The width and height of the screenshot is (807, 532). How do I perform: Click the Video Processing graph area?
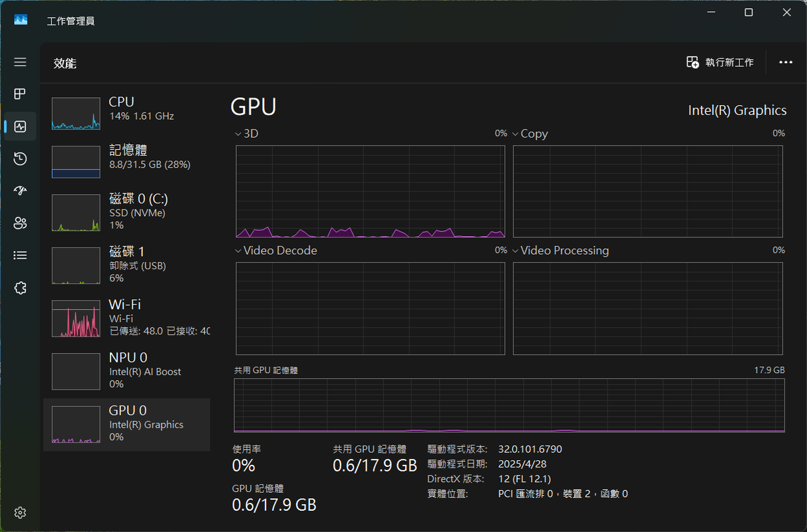(x=647, y=309)
